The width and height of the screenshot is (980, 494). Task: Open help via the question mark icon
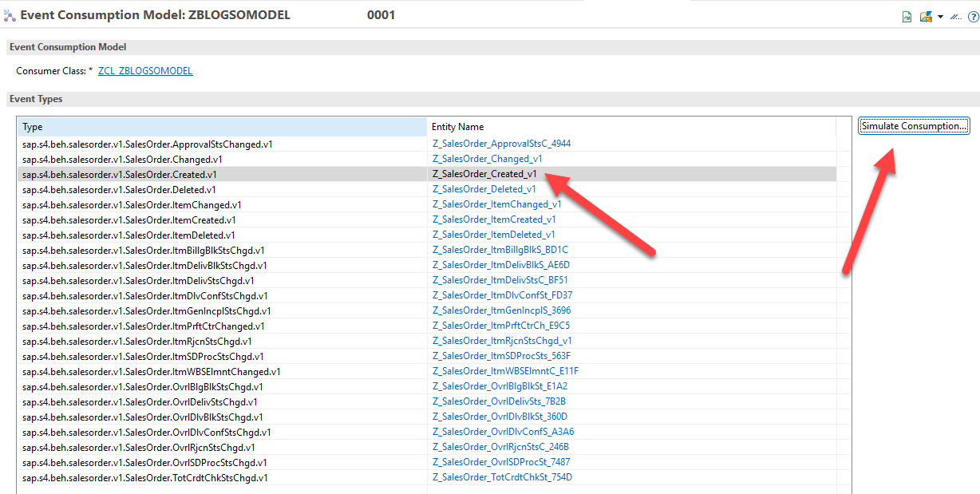click(x=973, y=17)
